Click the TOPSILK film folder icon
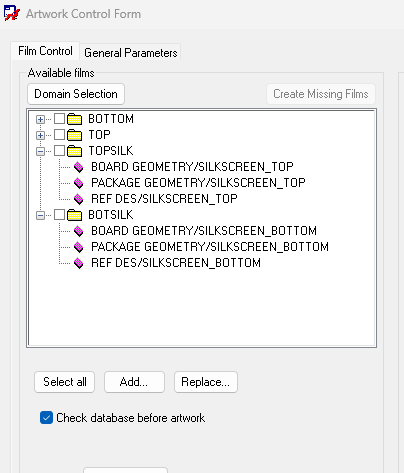 tap(74, 151)
